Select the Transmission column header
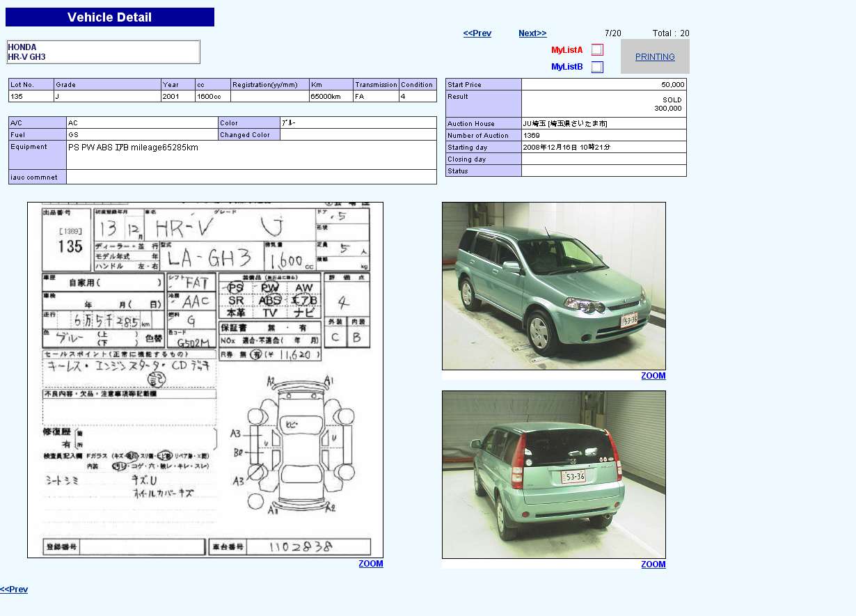The width and height of the screenshot is (856, 616). click(376, 84)
